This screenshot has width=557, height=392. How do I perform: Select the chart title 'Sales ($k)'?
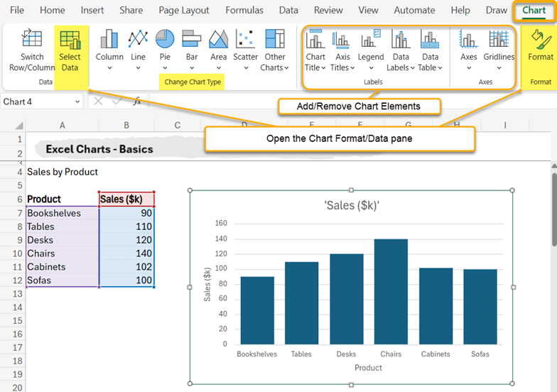[x=352, y=205]
